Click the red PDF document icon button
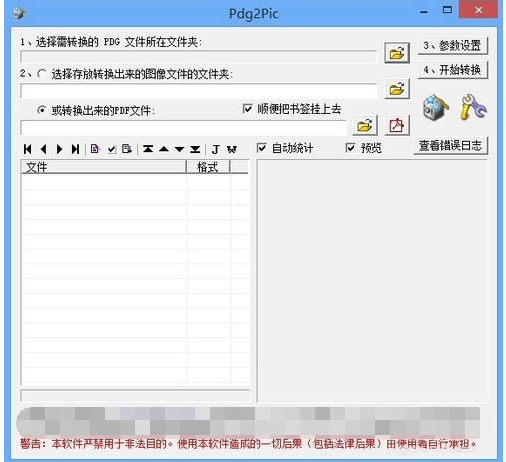This screenshot has height=462, width=506. pos(397,125)
